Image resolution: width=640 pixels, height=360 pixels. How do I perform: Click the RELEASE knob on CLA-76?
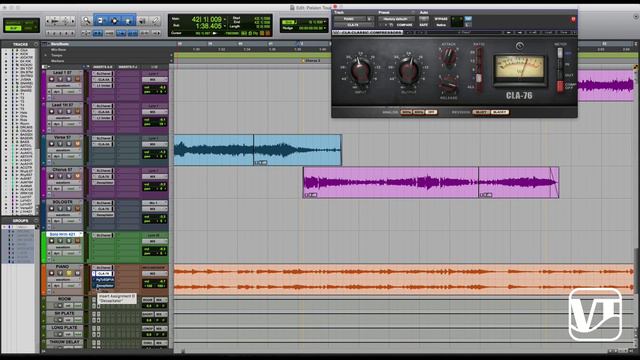pyautogui.click(x=448, y=85)
